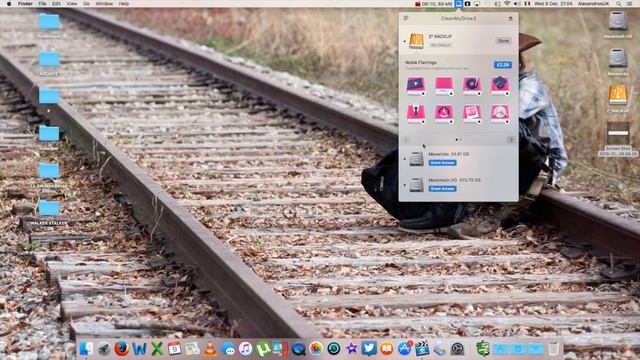Click the orange 2T BACKUP drive icon in popup
Image resolution: width=640 pixels, height=360 pixels.
coord(416,41)
